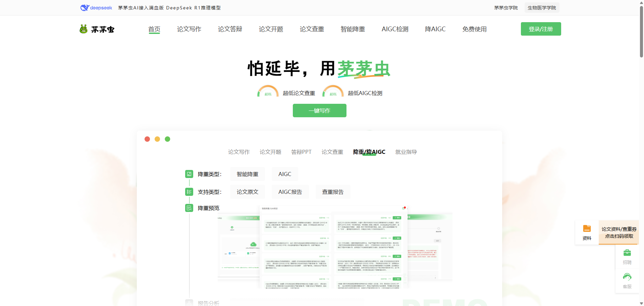
Task: Click the green dot on the mock browser window
Action: 167,139
